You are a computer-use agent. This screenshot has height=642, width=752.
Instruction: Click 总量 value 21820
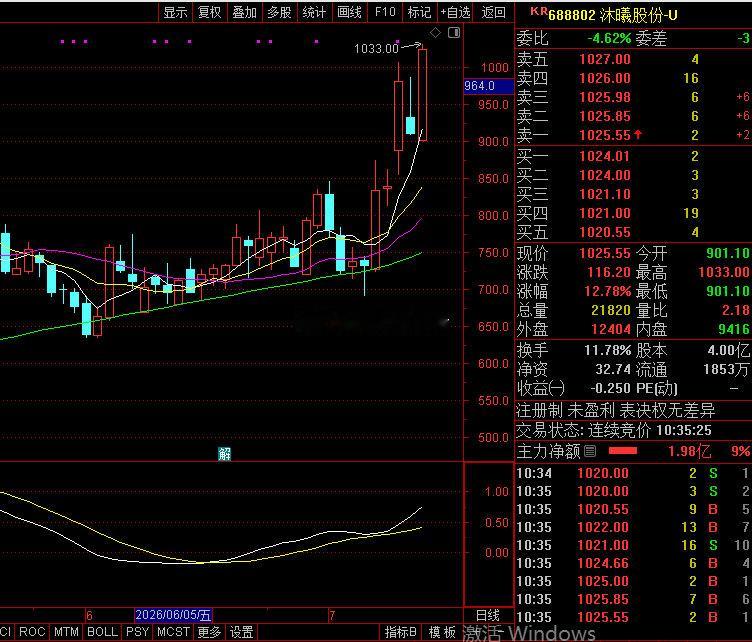(611, 310)
